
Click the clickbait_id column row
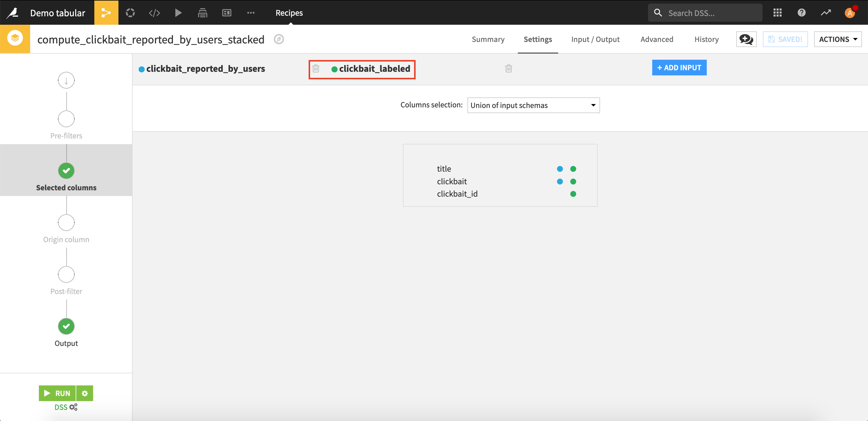click(500, 194)
